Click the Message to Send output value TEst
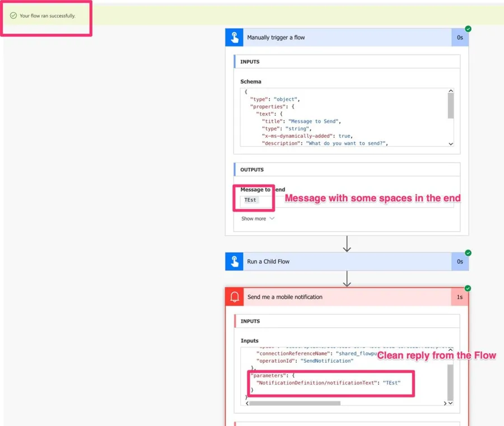 [250, 200]
